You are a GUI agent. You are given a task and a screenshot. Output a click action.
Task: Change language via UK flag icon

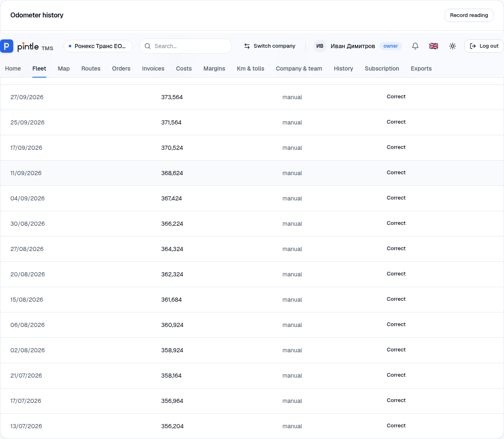coord(434,46)
